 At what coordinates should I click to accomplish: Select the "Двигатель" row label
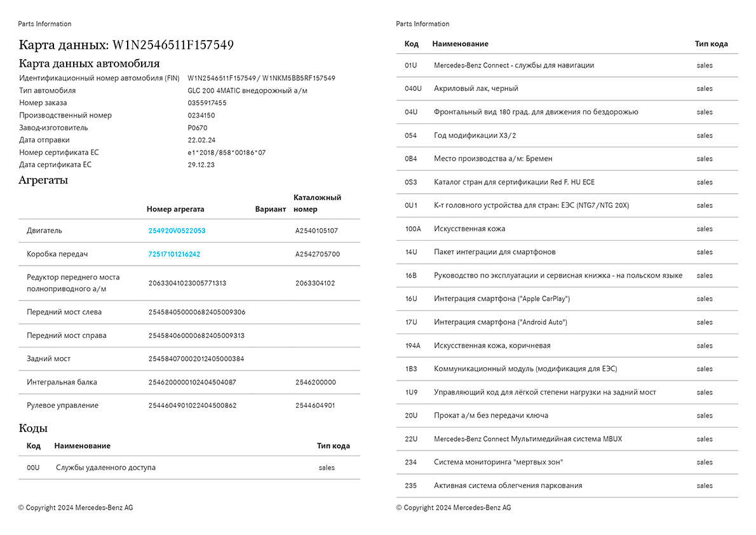[x=44, y=231]
